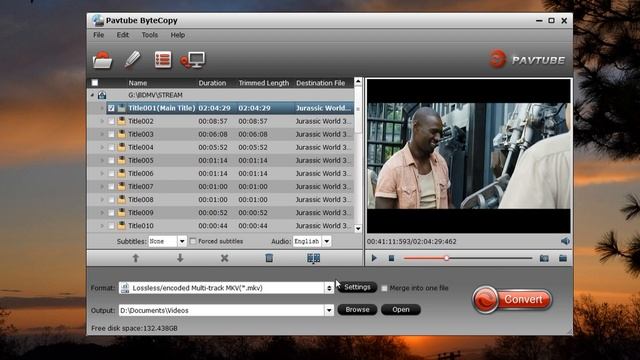This screenshot has width=640, height=360.
Task: Click the Duration column header
Action: [212, 83]
